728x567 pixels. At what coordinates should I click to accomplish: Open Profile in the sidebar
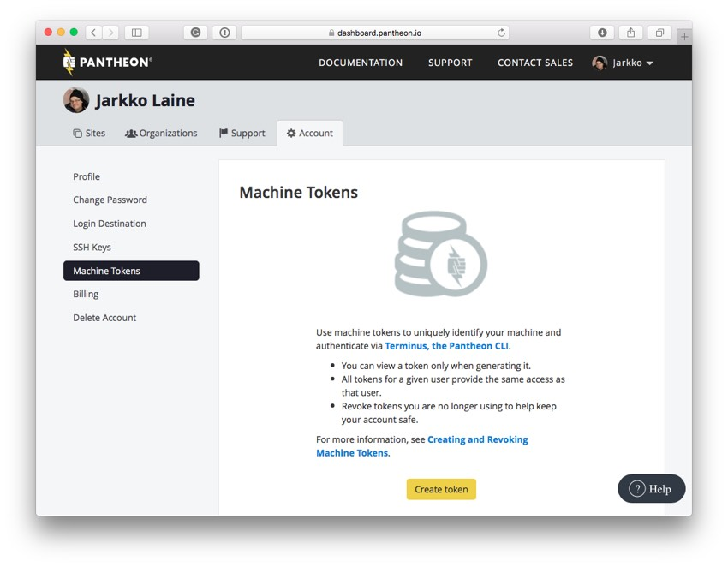coord(87,176)
